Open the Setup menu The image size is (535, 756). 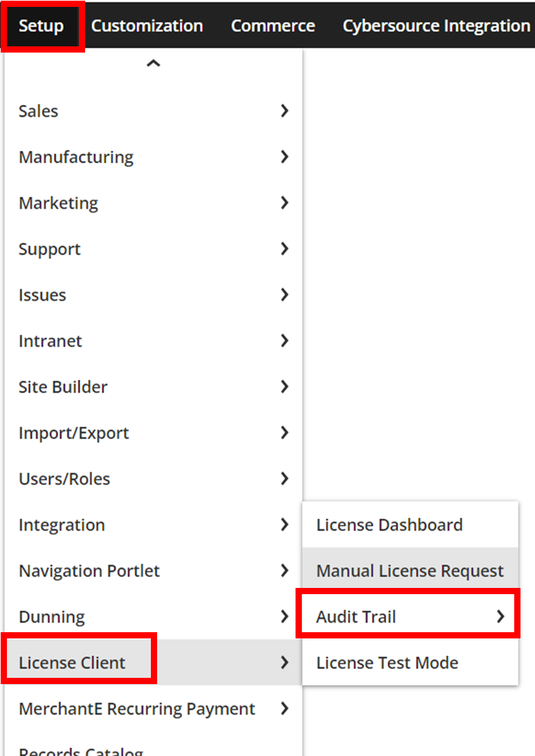click(x=42, y=26)
